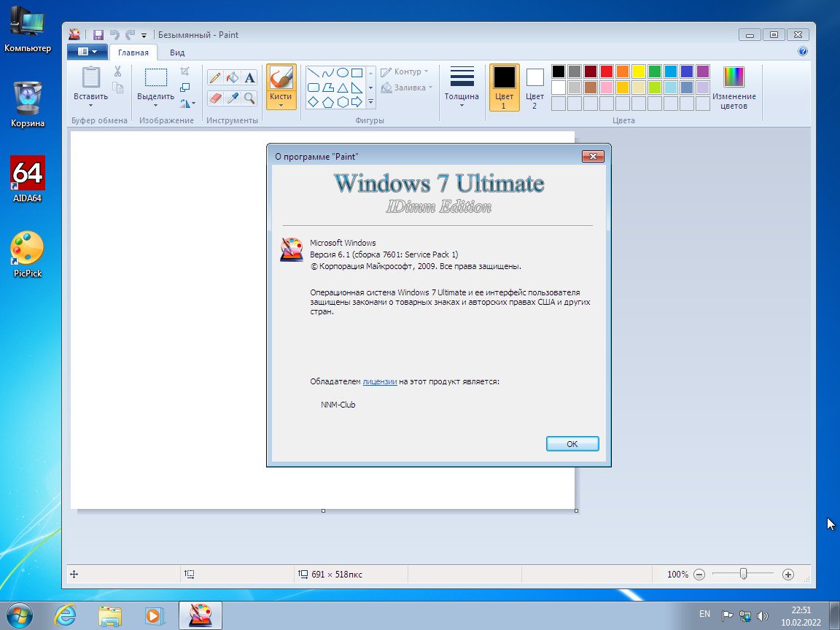Pick the red color swatch

607,71
